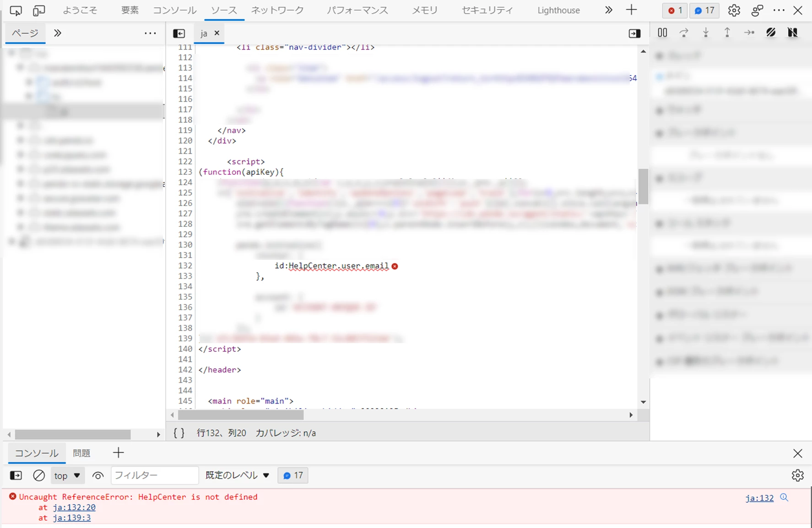The height and width of the screenshot is (528, 812).
Task: Add a drawer tool with plus icon
Action: pos(118,453)
